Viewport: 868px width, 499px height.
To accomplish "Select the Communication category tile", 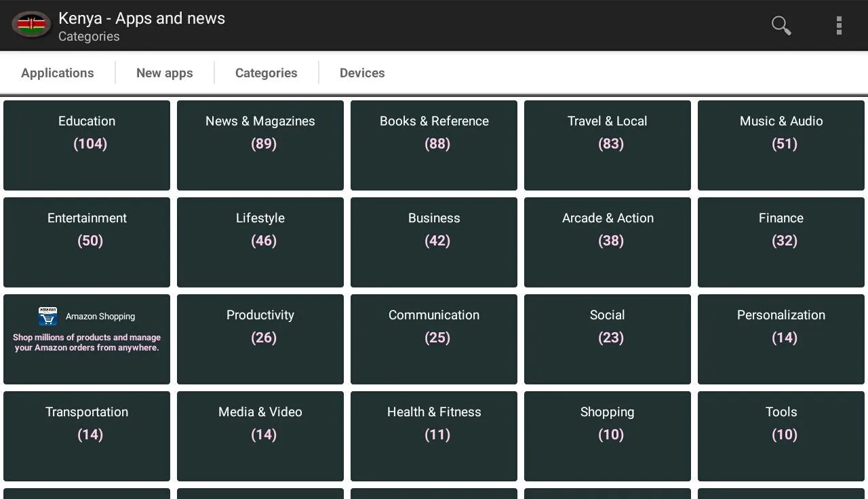I will [434, 339].
